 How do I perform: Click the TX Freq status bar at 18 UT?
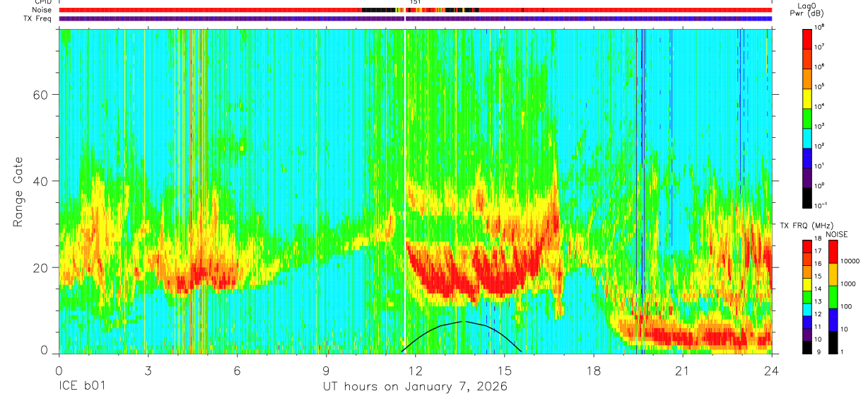click(594, 18)
